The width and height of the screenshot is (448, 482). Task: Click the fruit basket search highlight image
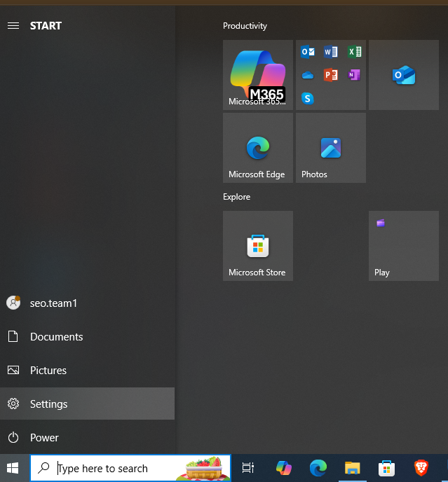click(203, 469)
